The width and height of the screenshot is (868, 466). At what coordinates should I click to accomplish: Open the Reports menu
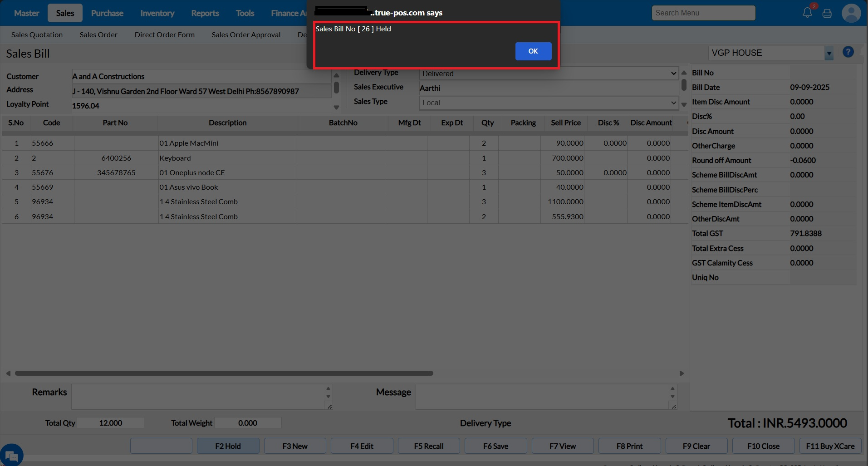click(205, 13)
